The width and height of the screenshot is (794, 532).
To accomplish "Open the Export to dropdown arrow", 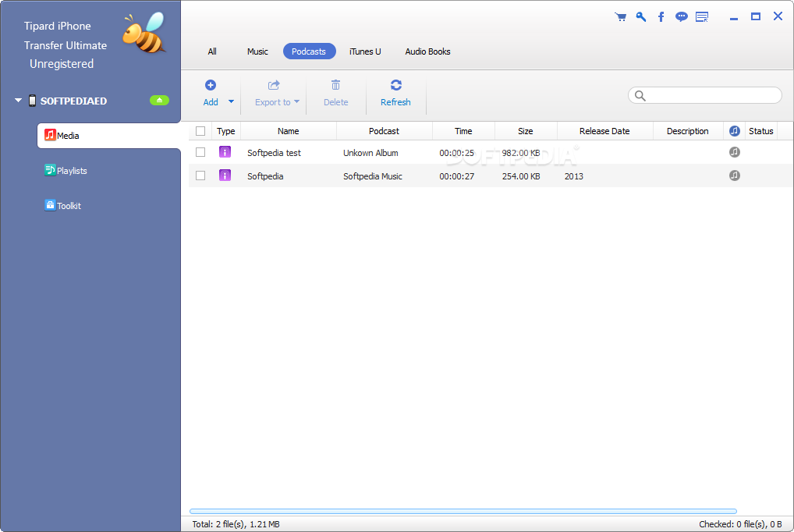I will 296,101.
